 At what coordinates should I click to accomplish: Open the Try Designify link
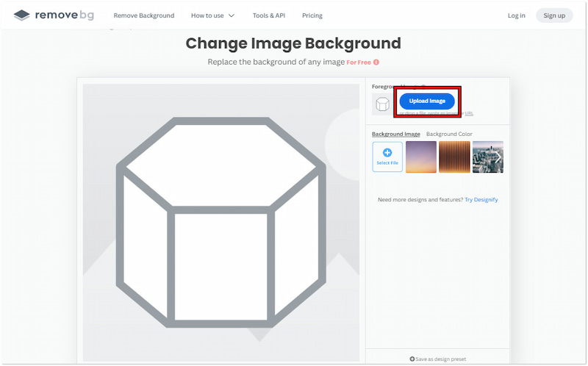click(481, 200)
